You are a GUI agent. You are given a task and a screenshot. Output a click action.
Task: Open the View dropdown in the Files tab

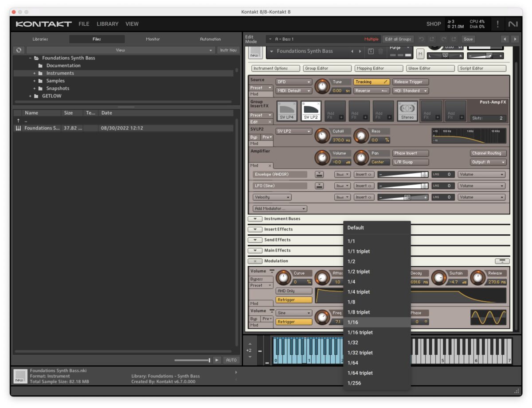pyautogui.click(x=120, y=51)
